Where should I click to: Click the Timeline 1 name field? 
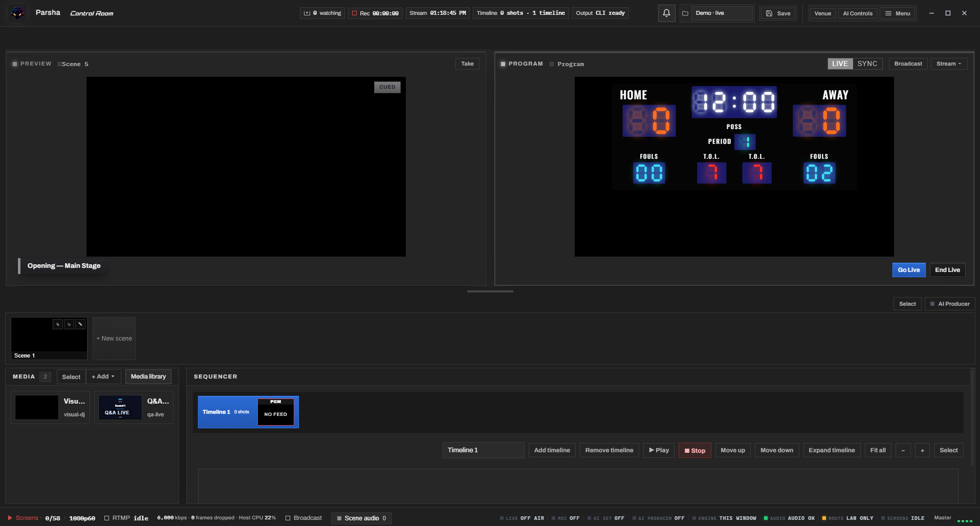click(x=483, y=450)
